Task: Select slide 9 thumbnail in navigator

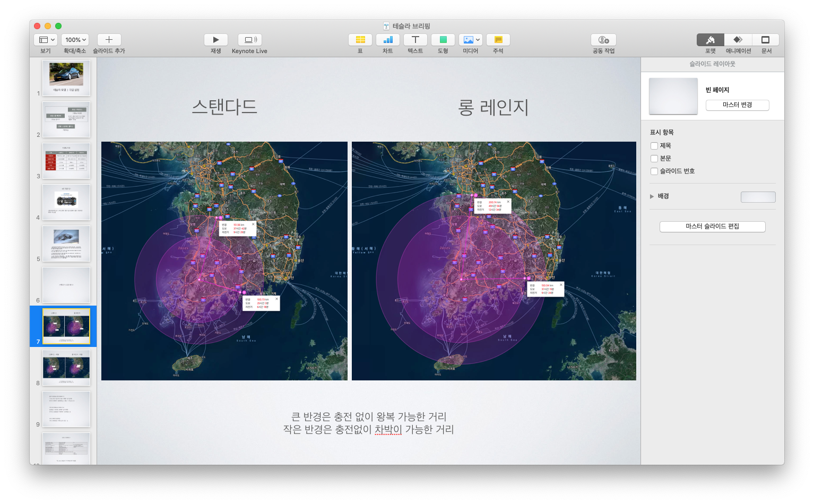Action: (66, 409)
